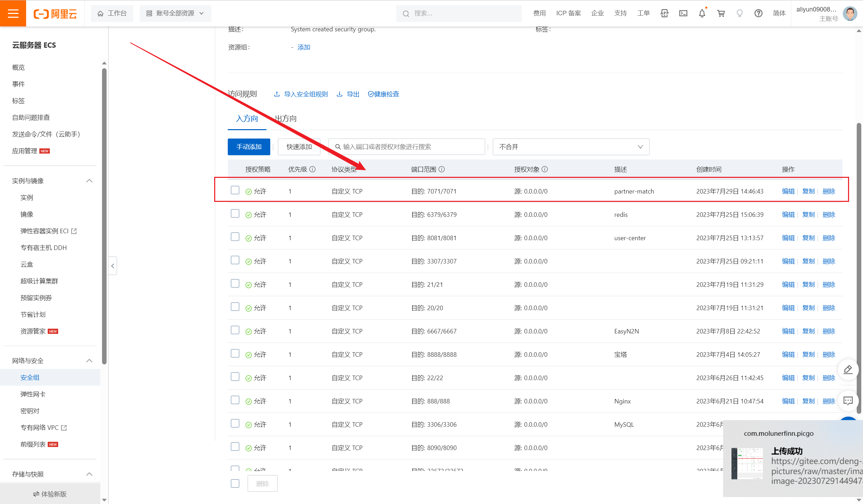Image resolution: width=863 pixels, height=504 pixels.
Task: Select checkbox for port 3307 rule
Action: [x=235, y=260]
